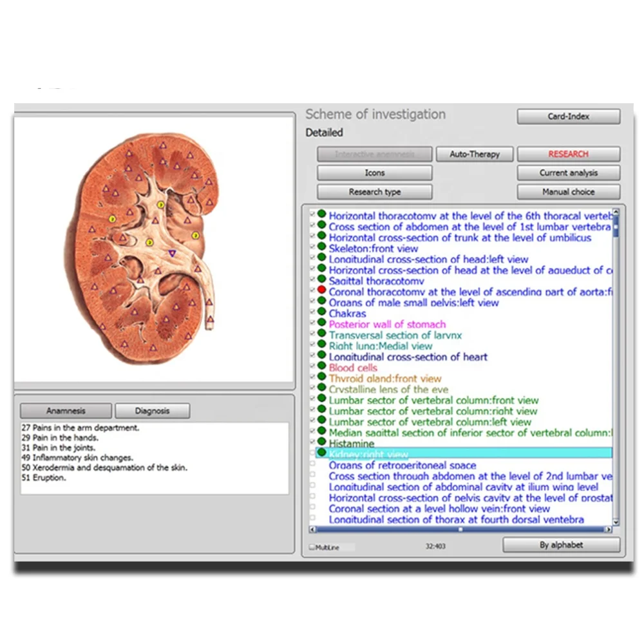Image resolution: width=644 pixels, height=644 pixels.
Task: Click the Manual choice button
Action: pyautogui.click(x=569, y=192)
